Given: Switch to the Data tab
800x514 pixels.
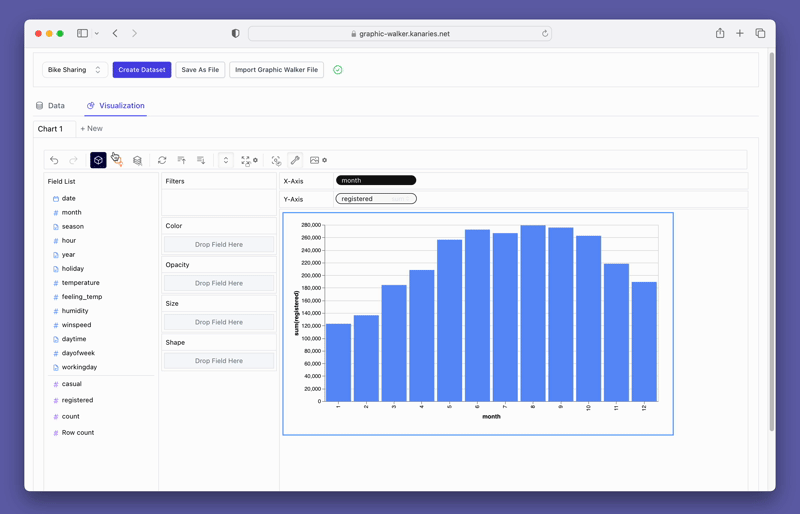Looking at the screenshot, I should [x=50, y=105].
